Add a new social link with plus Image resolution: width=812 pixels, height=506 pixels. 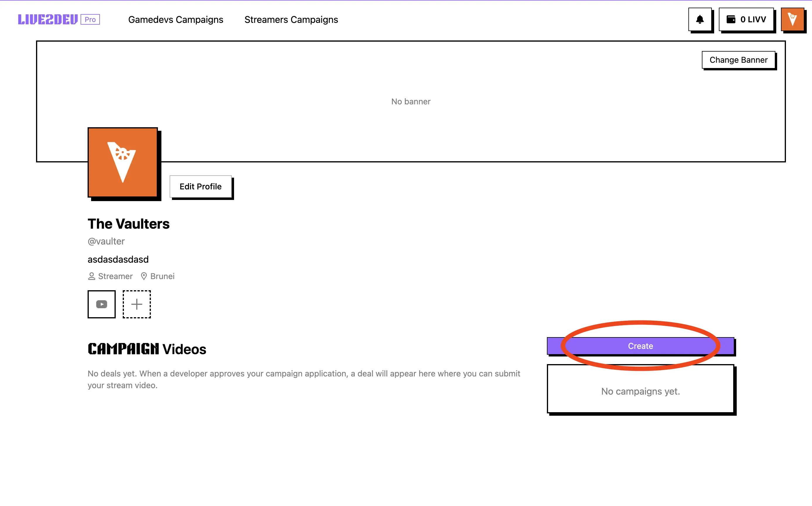point(137,304)
